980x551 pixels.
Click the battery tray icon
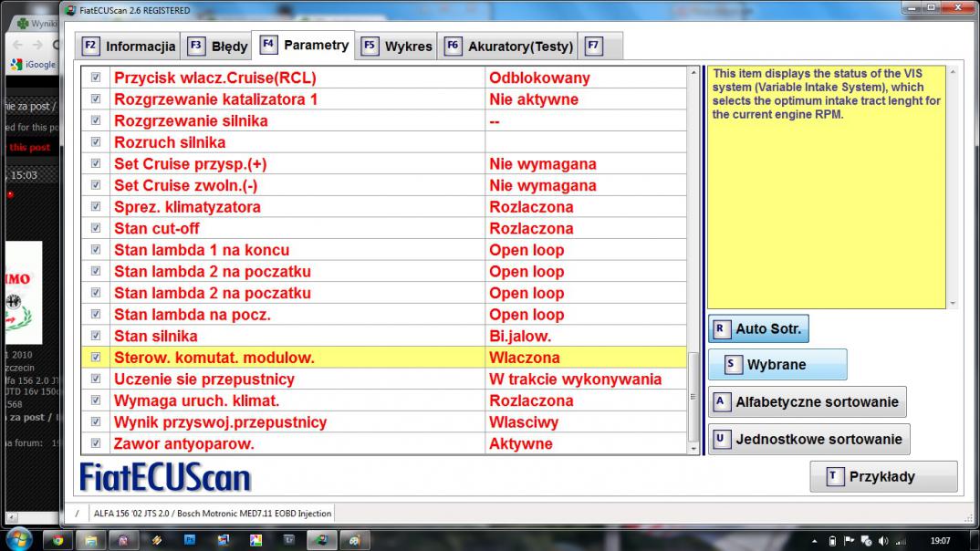[x=832, y=541]
